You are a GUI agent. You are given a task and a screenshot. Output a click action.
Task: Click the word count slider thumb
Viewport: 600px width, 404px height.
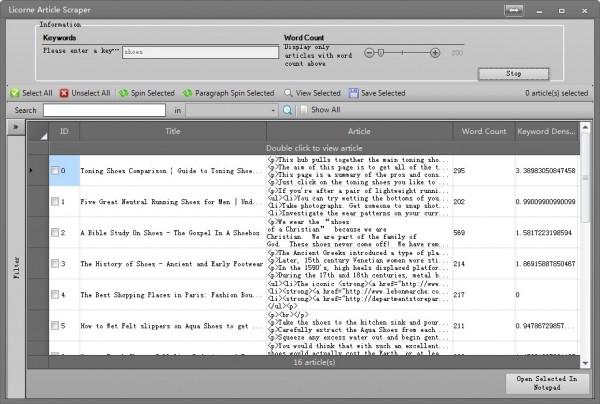pyautogui.click(x=381, y=53)
